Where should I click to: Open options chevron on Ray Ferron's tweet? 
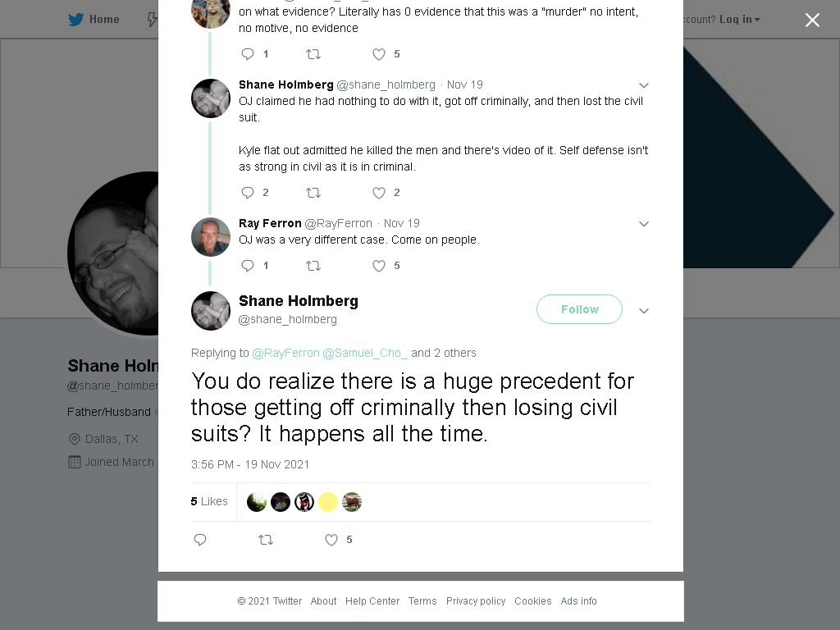point(644,224)
